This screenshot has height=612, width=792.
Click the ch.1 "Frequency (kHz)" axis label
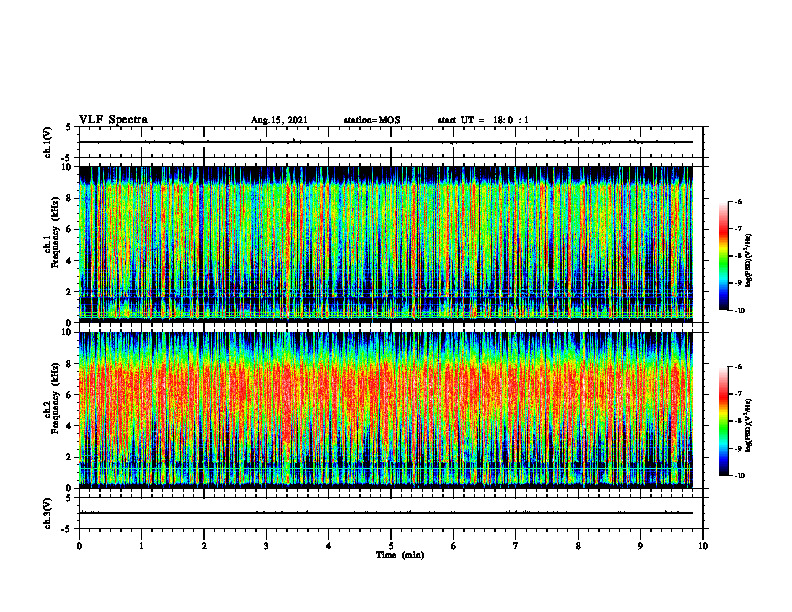tap(55, 233)
